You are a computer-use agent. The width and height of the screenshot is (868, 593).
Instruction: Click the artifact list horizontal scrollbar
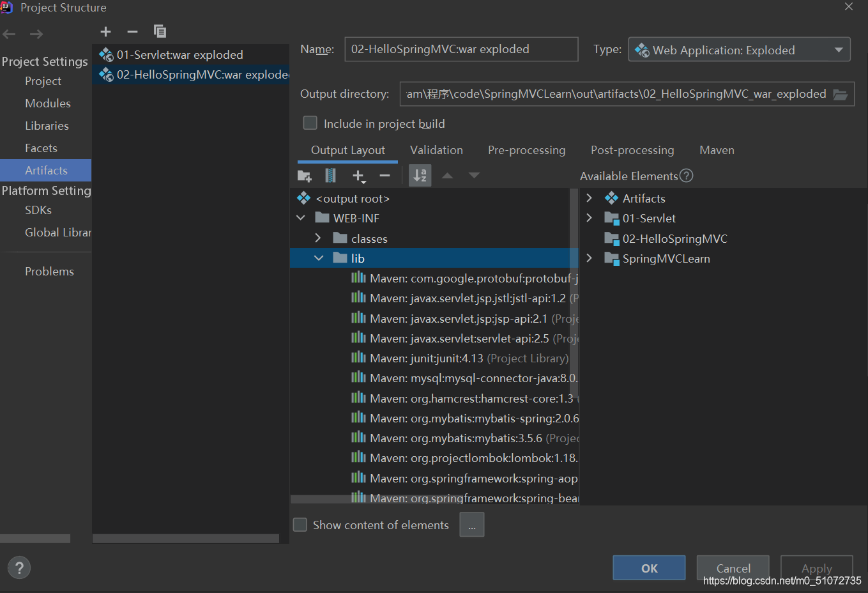tap(186, 539)
